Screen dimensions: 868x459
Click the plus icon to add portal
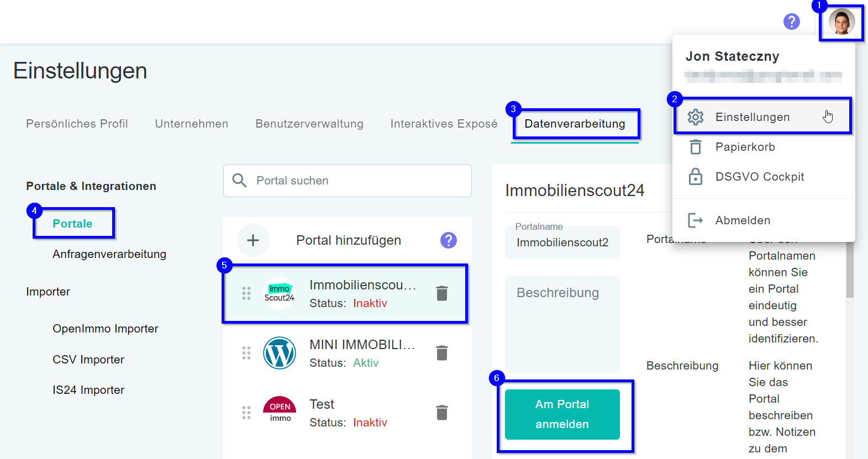pos(253,240)
